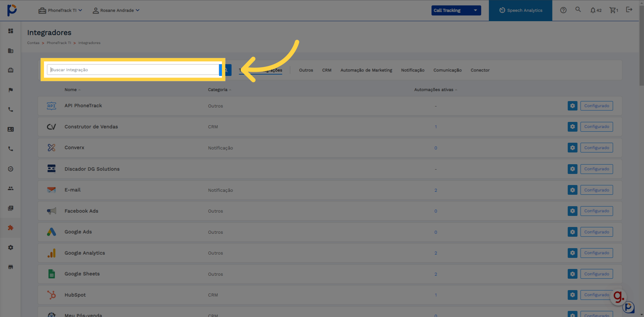Open the puzzle piece integrations sidebar icon

point(11,228)
